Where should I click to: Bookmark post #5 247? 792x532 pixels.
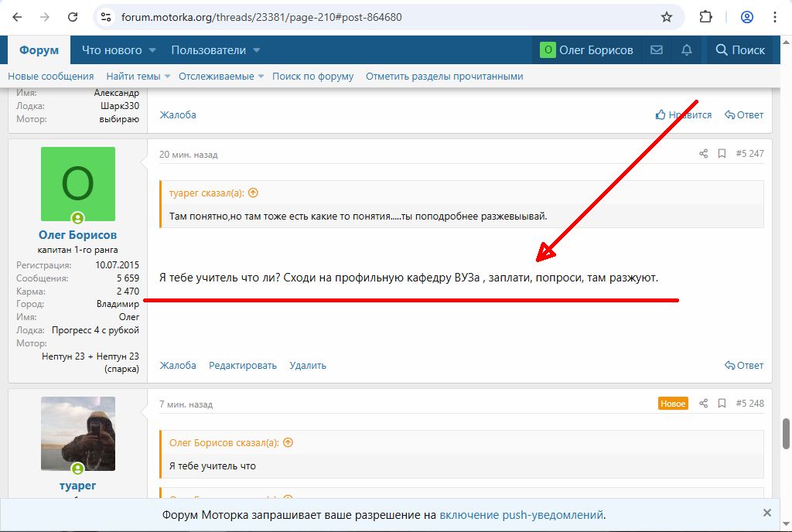tap(722, 154)
